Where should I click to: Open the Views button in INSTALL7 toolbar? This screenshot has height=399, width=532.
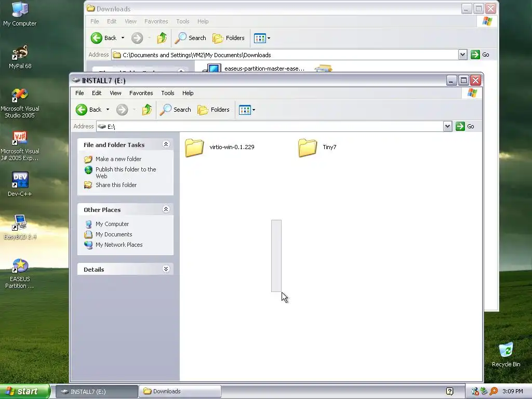click(245, 110)
